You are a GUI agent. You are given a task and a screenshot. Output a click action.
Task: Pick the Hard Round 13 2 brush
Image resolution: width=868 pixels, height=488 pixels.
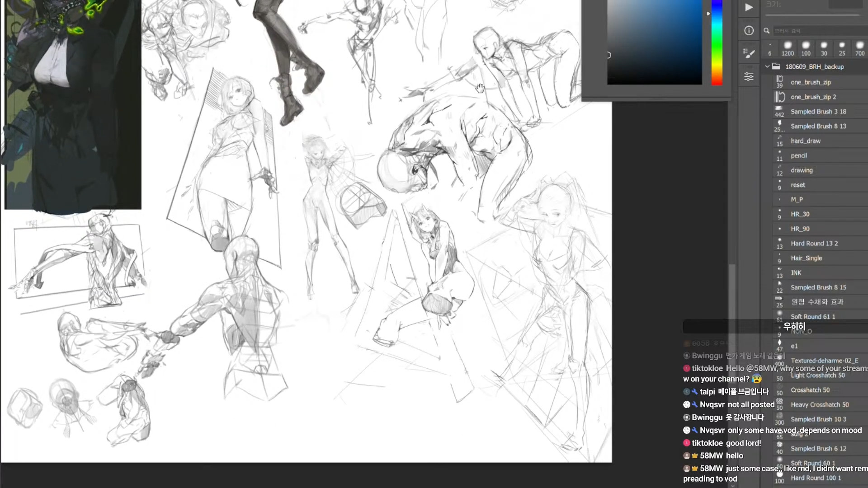(814, 244)
